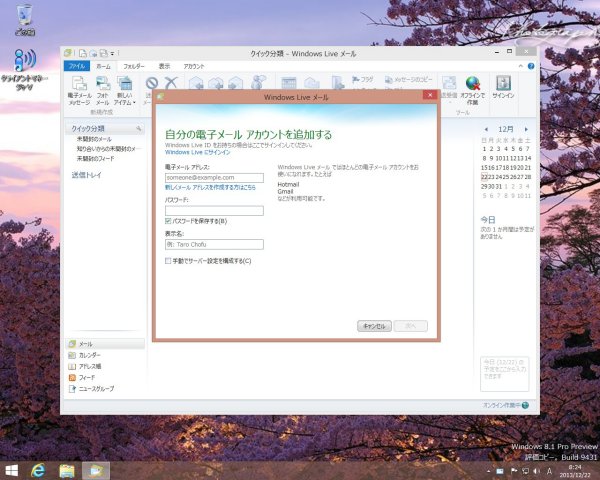Screen dimensions: 600x480
Task: Click the Forward envelope icon in ribbon
Action: (x=236, y=83)
